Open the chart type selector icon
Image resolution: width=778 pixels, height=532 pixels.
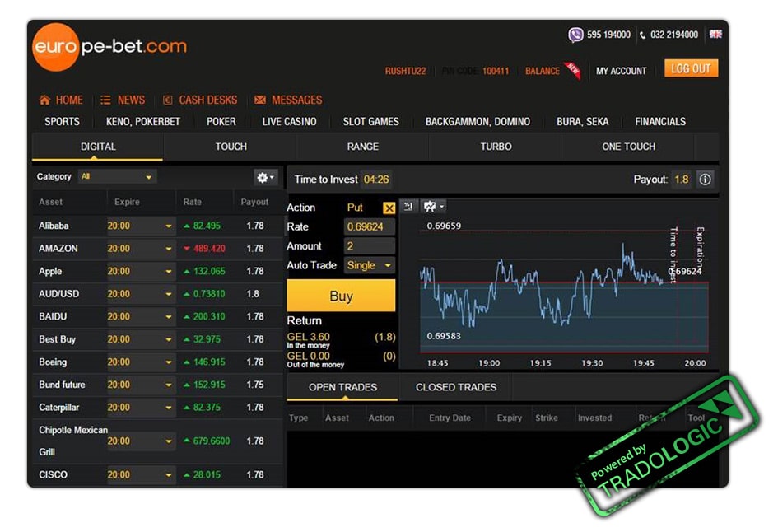(433, 206)
